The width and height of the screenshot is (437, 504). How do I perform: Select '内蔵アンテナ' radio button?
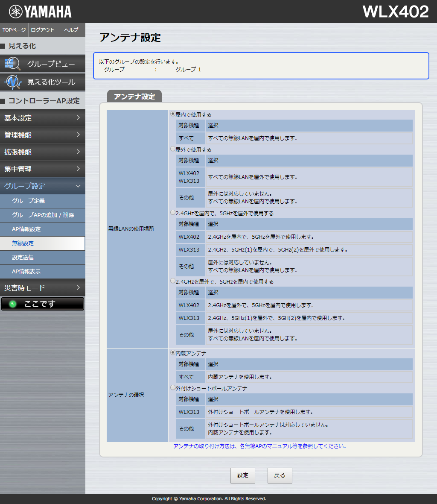173,353
